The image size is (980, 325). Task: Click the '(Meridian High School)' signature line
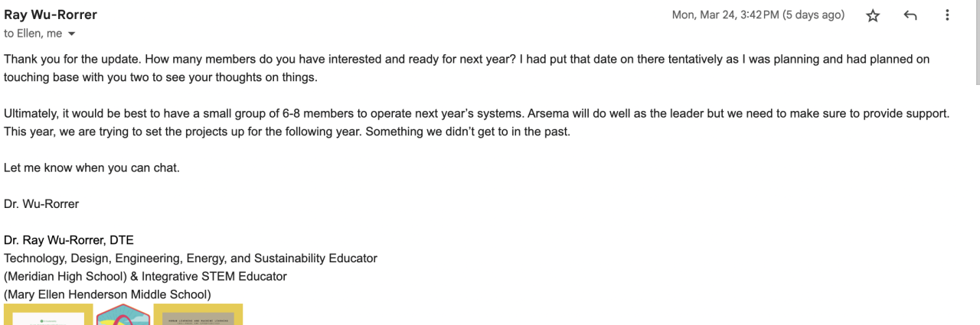pyautogui.click(x=145, y=276)
